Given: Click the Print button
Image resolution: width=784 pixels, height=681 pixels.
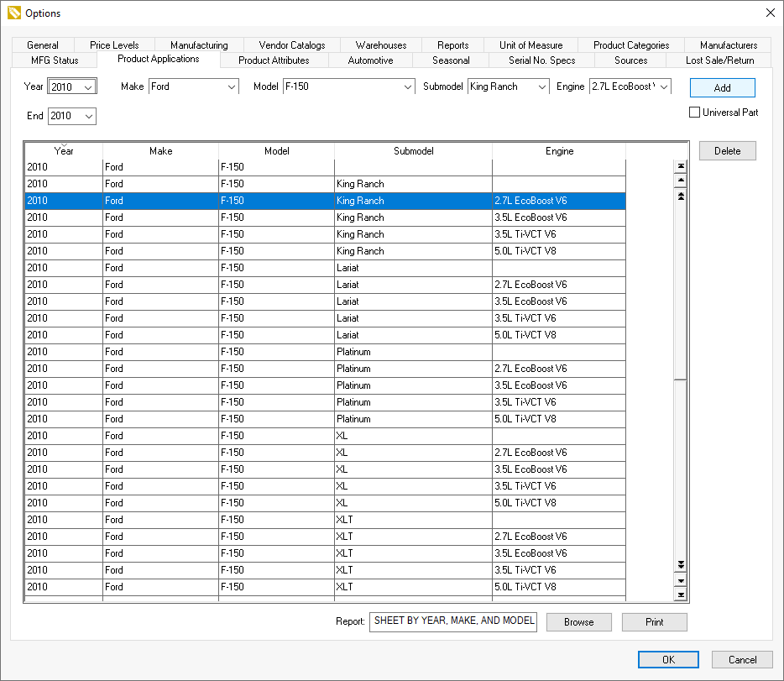Looking at the screenshot, I should point(654,621).
